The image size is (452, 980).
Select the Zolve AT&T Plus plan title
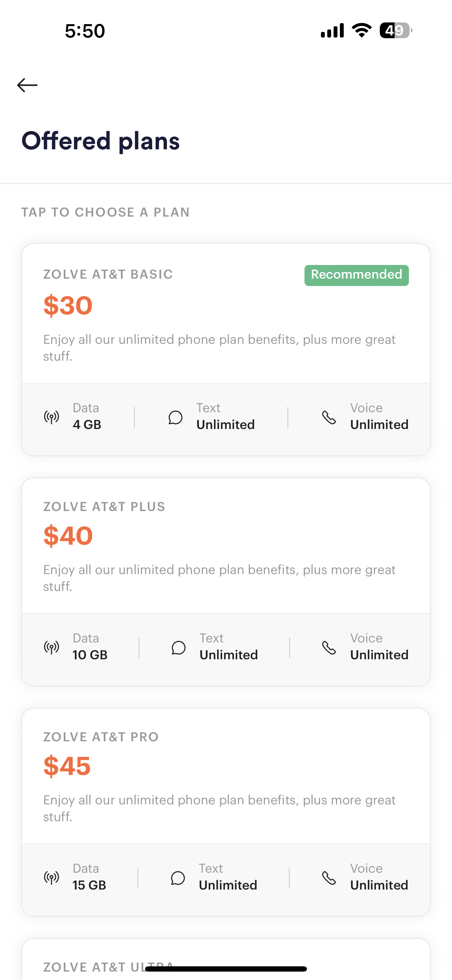coord(104,507)
